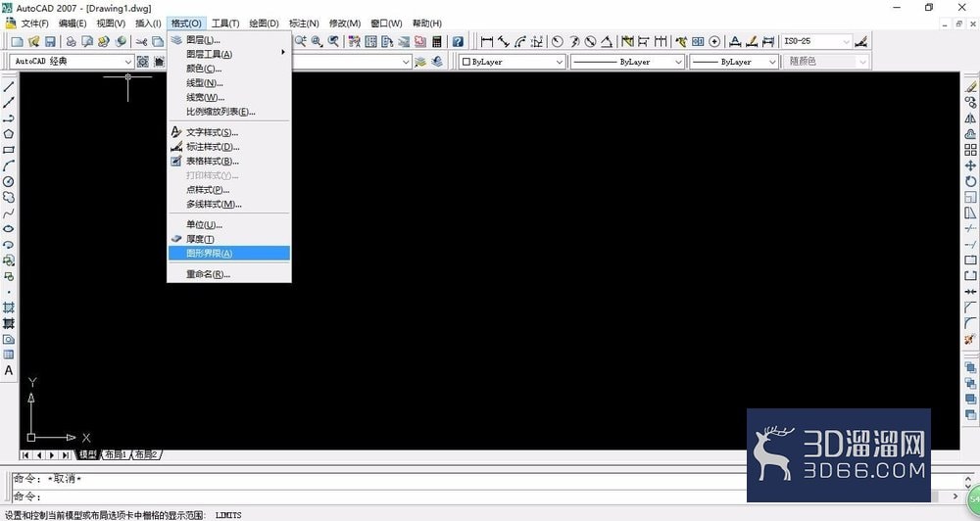Click the Dimension Style icon beside ISO-25
This screenshot has width=980, height=521.
pos(861,42)
